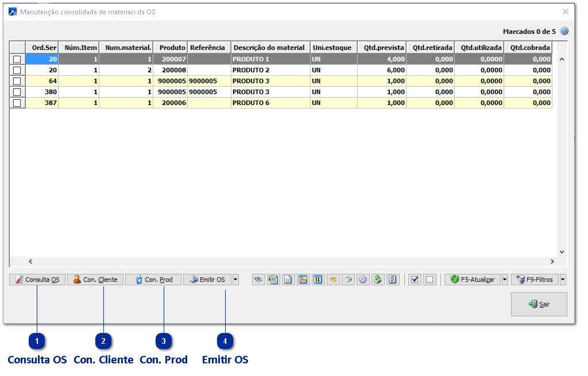Tick the checkbox for PRODUTO 2 row
Screen dimensions: 588x376
coord(17,70)
